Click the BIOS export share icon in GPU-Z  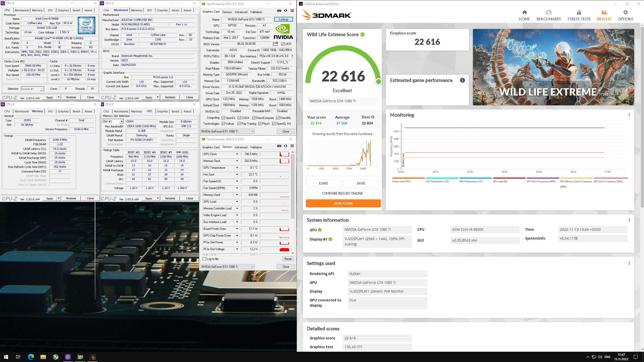click(x=275, y=44)
